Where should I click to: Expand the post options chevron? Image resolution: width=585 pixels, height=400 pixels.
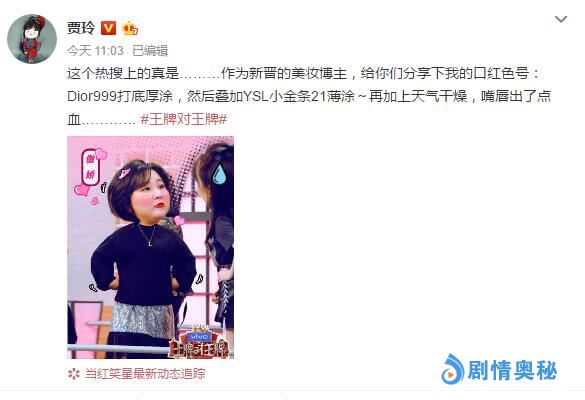(561, 19)
